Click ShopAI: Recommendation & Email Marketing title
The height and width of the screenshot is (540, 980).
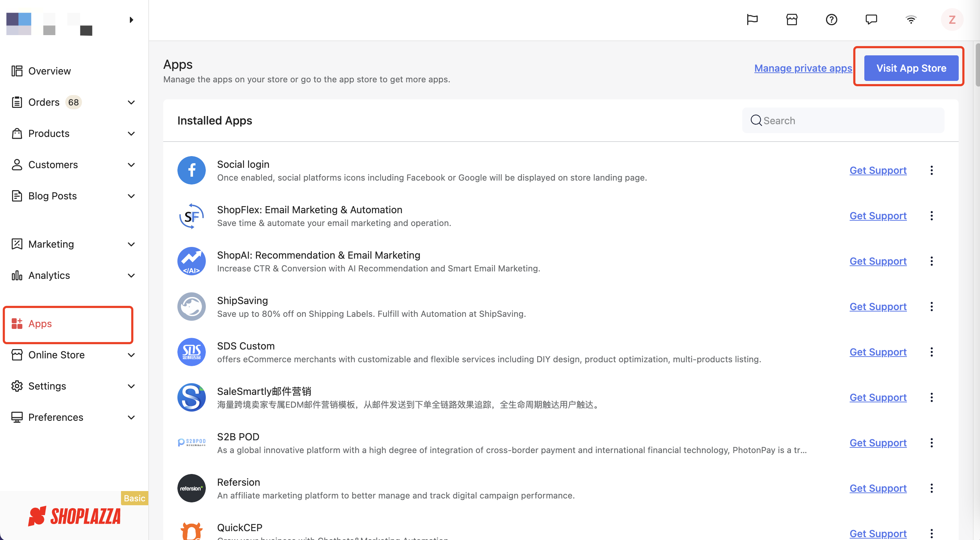pos(318,255)
